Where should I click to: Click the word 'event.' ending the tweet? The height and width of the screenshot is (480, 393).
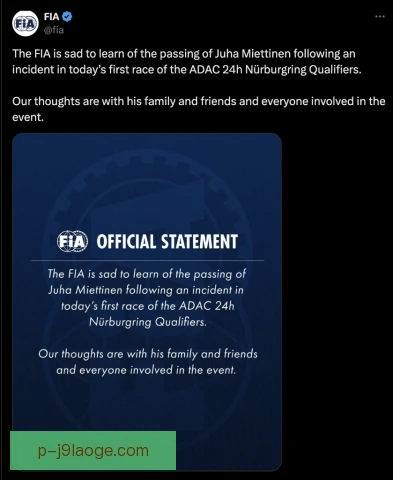tap(28, 117)
